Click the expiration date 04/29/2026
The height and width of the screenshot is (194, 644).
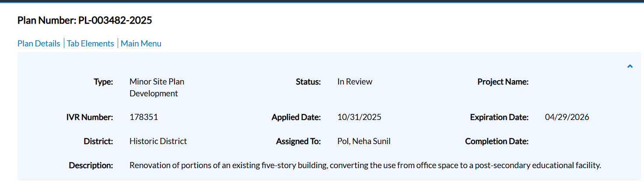[x=567, y=117]
